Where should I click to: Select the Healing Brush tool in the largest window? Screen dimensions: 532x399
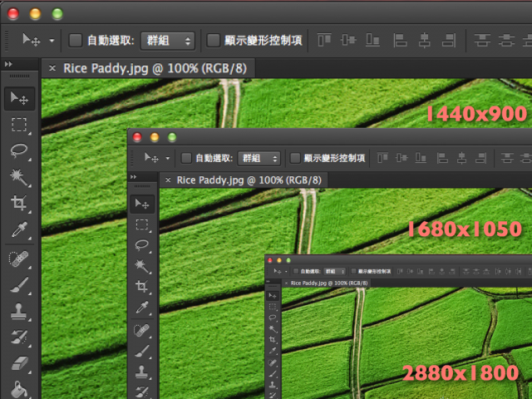pos(18,259)
